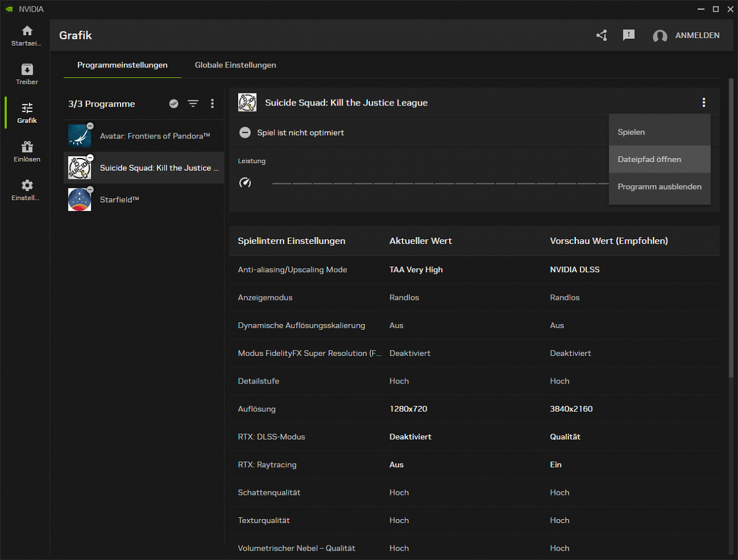Go to the Treiber drivers section

(27, 74)
